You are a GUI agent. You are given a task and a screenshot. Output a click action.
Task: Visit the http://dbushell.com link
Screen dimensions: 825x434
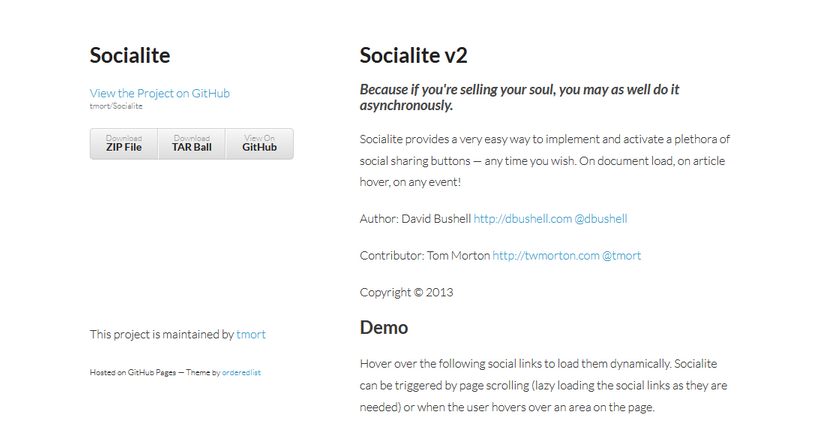pyautogui.click(x=522, y=219)
